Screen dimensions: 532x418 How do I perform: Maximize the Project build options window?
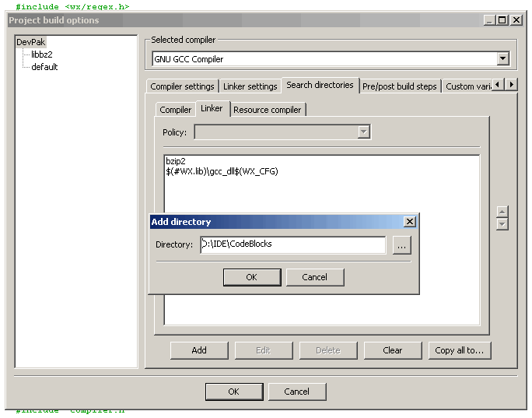(502, 20)
